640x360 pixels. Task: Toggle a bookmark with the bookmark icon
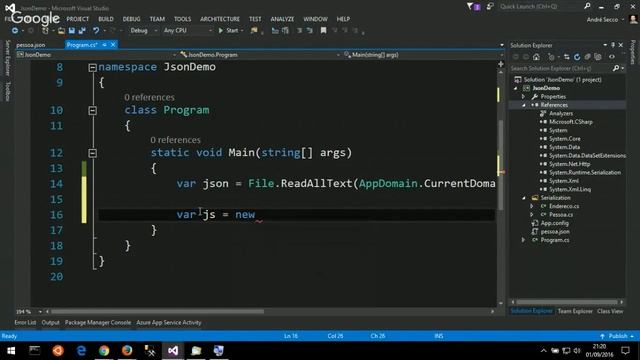click(323, 31)
